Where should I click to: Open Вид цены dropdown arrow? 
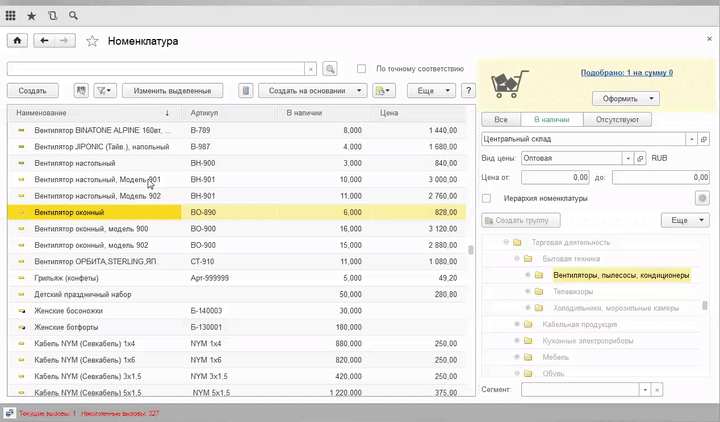point(628,158)
